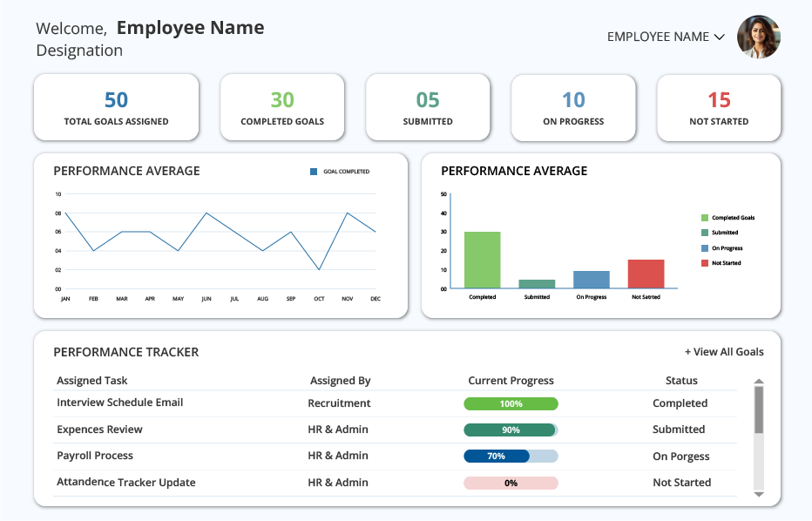Click the View All Goals link

pos(724,352)
